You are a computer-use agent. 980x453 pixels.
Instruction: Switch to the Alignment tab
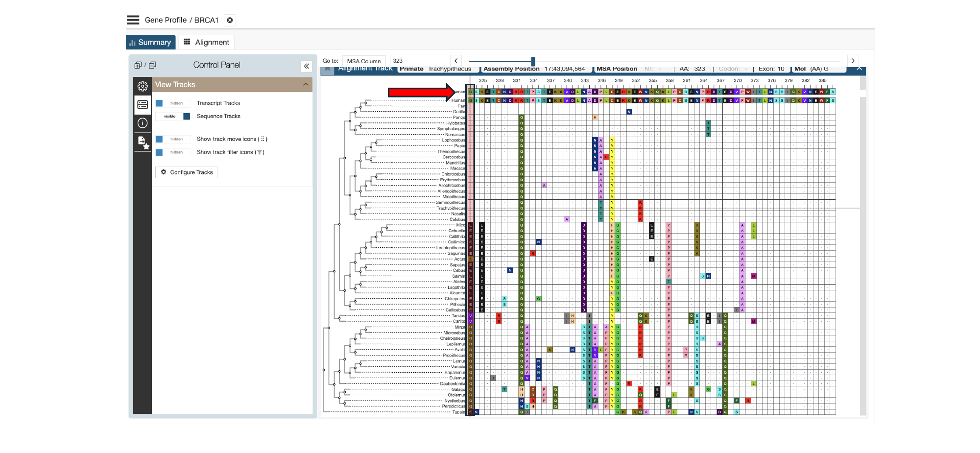click(206, 42)
